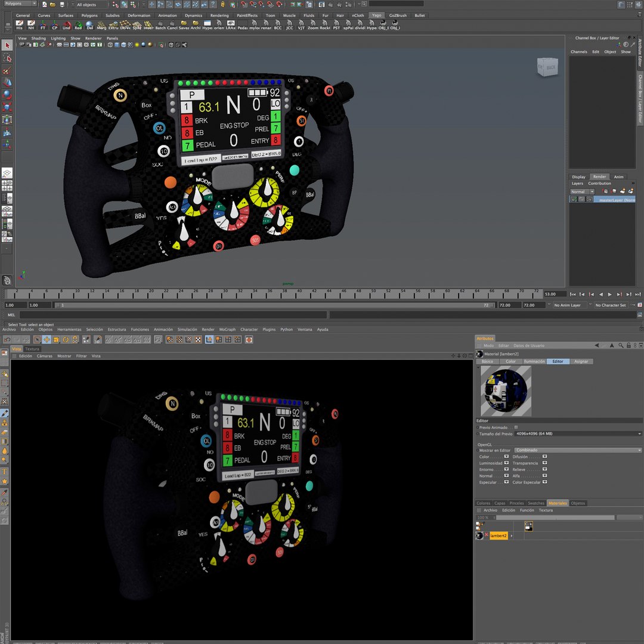Select the Cinema 4D Rotate tool
The width and height of the screenshot is (644, 644).
pos(66,340)
